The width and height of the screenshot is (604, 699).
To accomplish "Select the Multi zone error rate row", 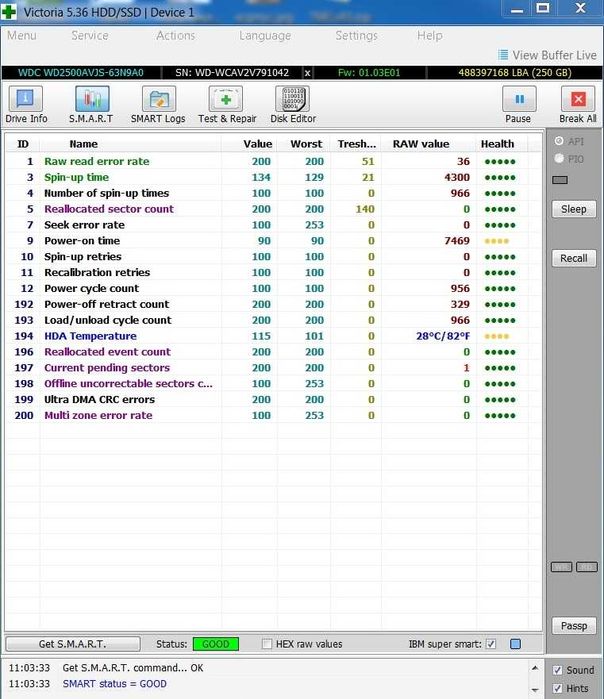I will (274, 415).
